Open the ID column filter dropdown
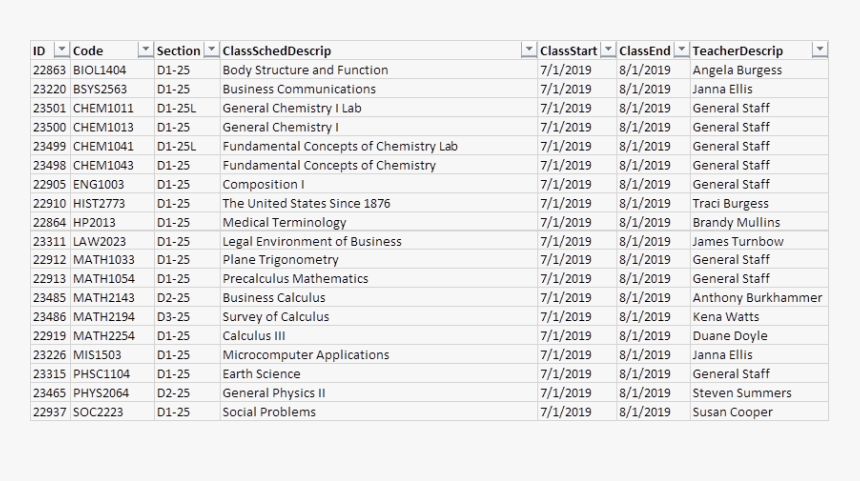Viewport: 860px width, 481px height. [61, 50]
